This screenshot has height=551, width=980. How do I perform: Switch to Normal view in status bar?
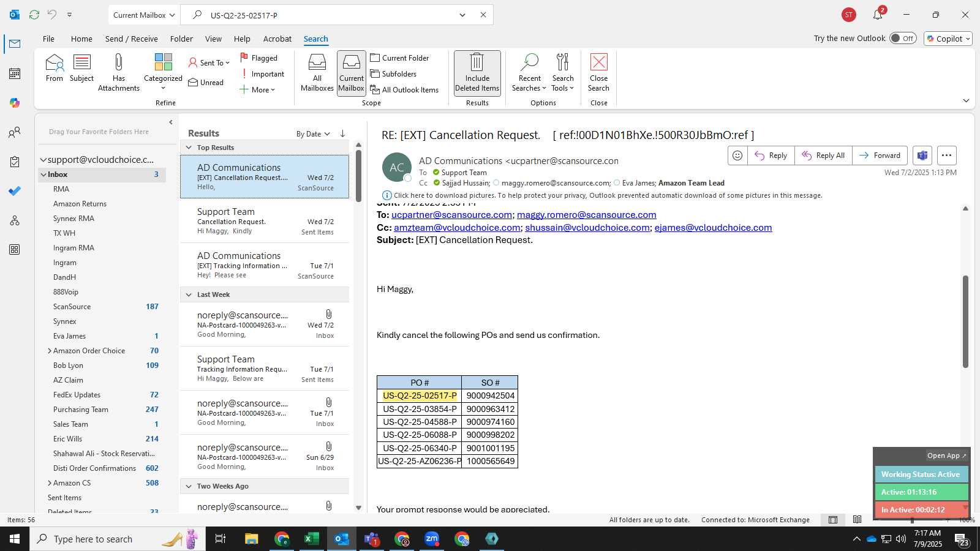coord(833,520)
